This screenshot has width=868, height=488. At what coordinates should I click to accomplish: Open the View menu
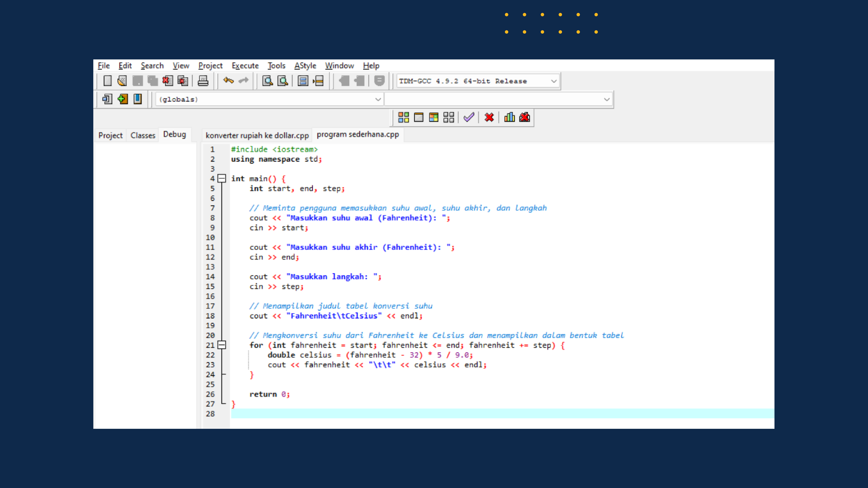coord(181,66)
